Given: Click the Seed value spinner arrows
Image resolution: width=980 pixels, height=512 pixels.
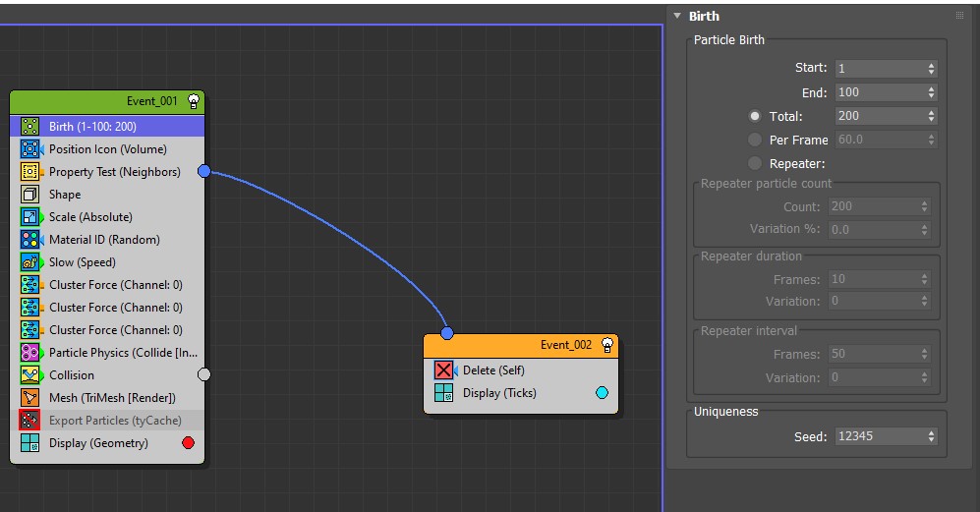Looking at the screenshot, I should (x=931, y=436).
